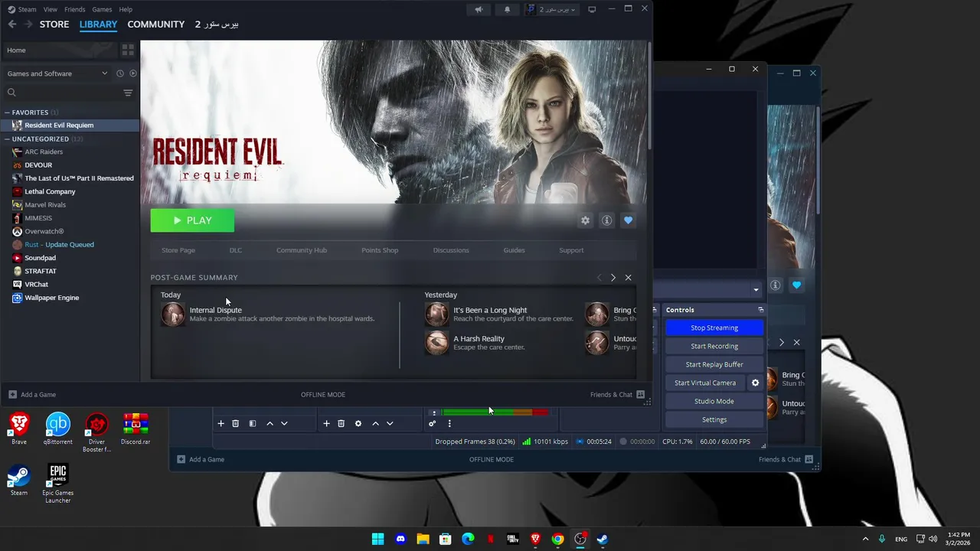Open Steam announcements megaphone icon
This screenshot has height=551, width=980.
(479, 9)
